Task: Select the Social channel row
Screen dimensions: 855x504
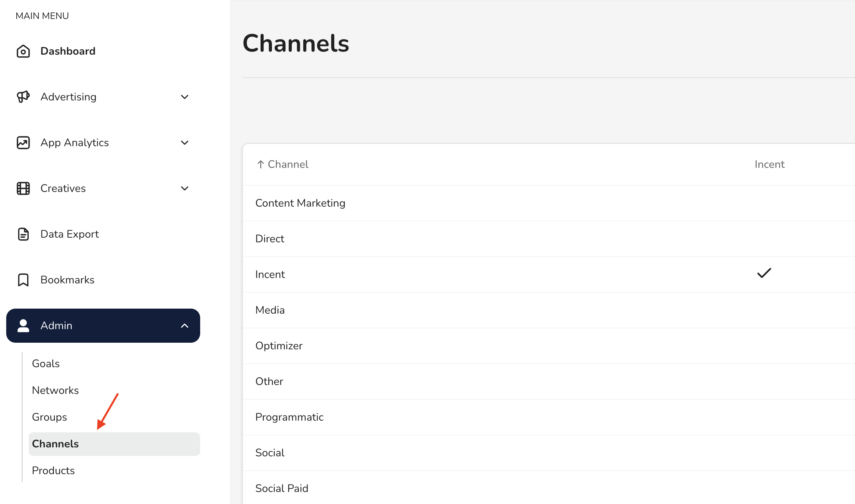Action: point(549,453)
